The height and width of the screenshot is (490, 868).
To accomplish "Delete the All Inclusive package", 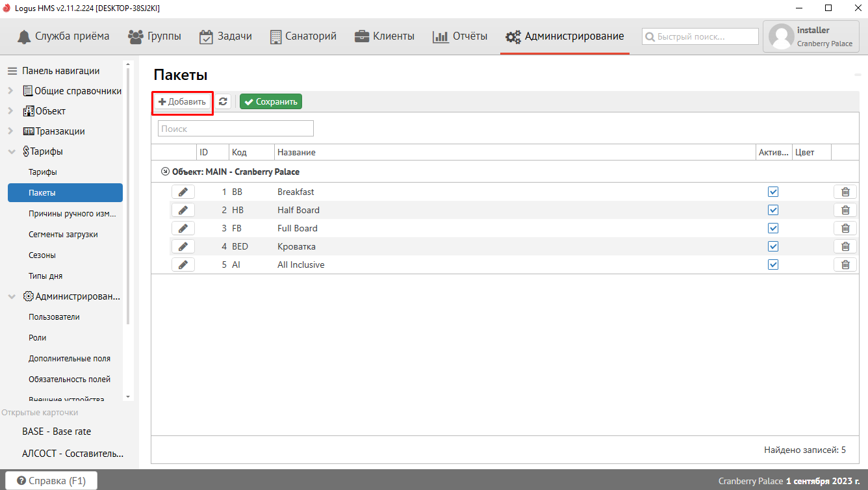I will [x=845, y=264].
